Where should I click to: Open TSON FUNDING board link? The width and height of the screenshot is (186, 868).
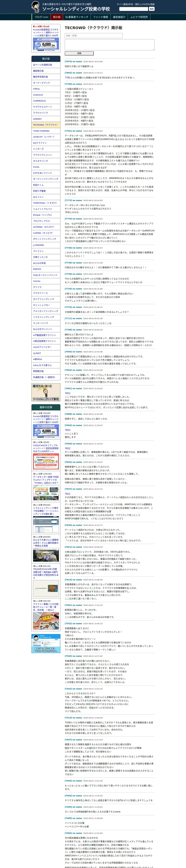tap(46, 131)
